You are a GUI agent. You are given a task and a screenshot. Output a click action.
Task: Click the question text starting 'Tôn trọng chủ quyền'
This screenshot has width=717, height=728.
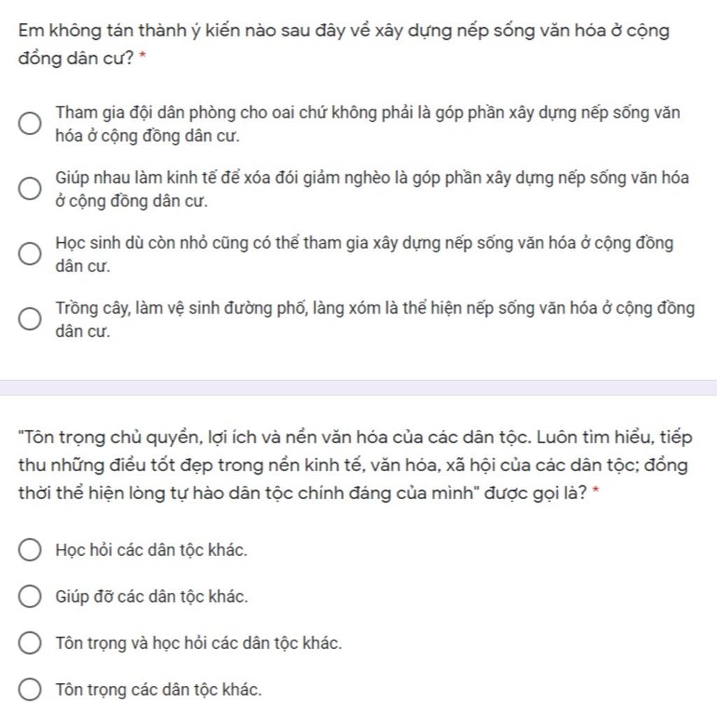point(355,465)
